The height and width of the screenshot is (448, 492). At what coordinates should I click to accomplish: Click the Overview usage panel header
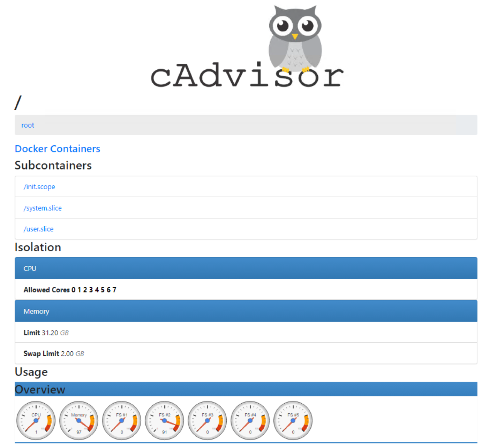pyautogui.click(x=246, y=389)
